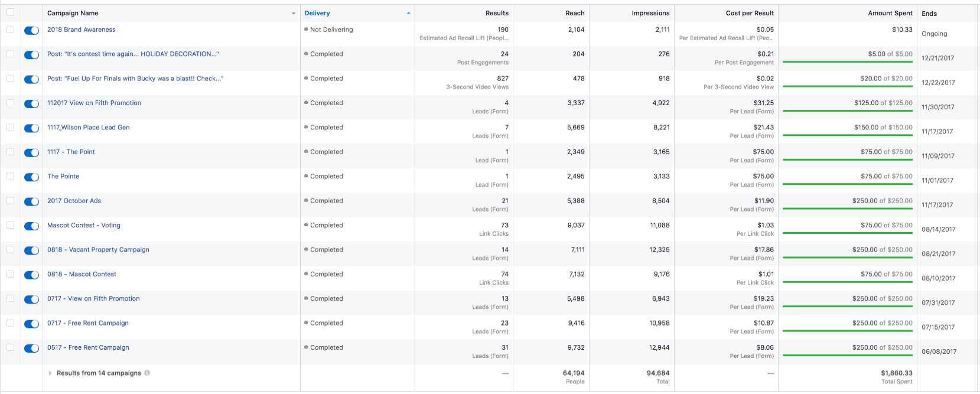Image resolution: width=980 pixels, height=394 pixels.
Task: Click the "9,037" reach value
Action: click(x=576, y=225)
